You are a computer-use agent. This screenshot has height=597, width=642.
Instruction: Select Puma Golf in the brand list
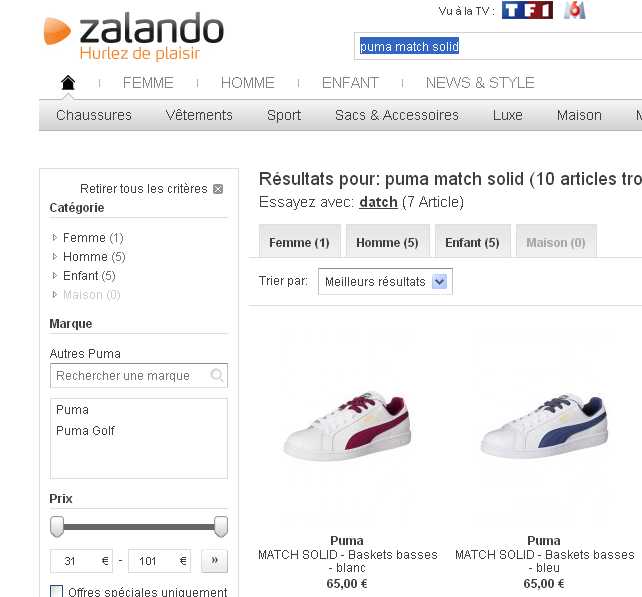(x=85, y=430)
